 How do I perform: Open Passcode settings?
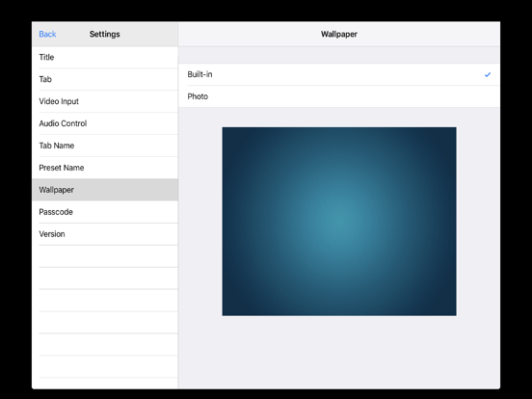[105, 212]
